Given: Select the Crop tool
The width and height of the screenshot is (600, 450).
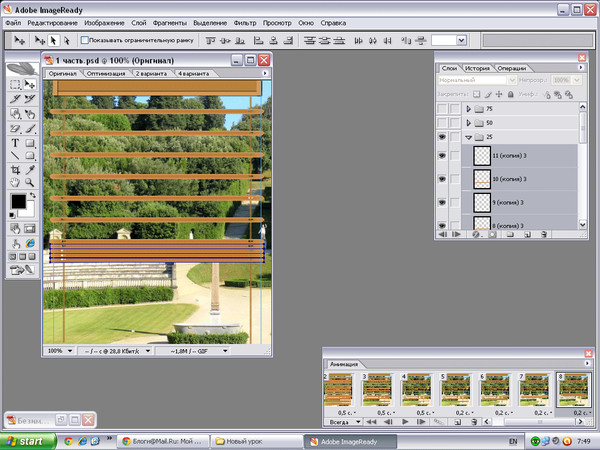Looking at the screenshot, I should 15,170.
